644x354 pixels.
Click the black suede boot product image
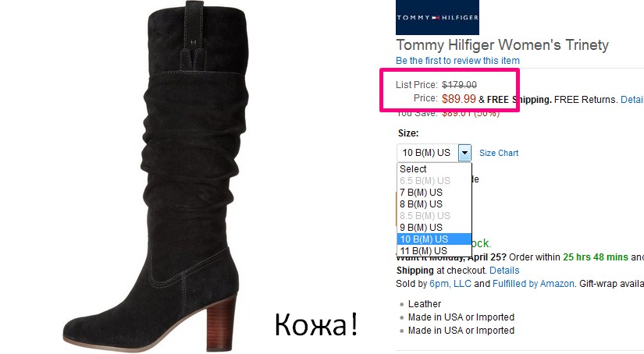coord(156,175)
